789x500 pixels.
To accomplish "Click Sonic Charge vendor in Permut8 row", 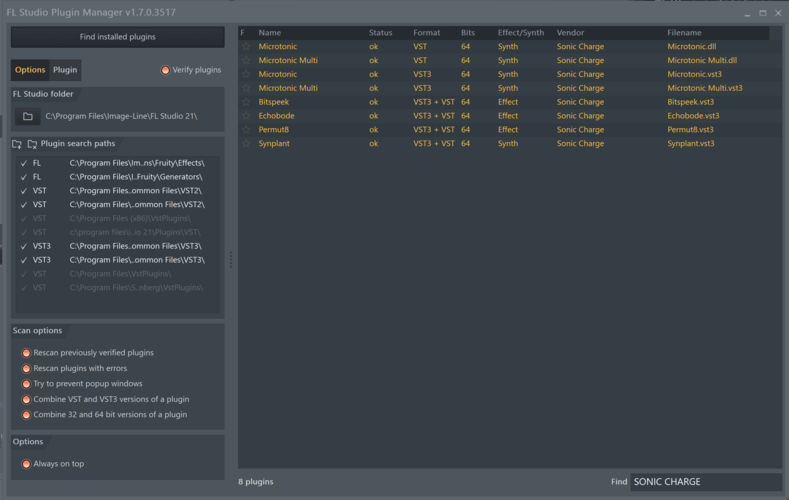I will point(580,129).
